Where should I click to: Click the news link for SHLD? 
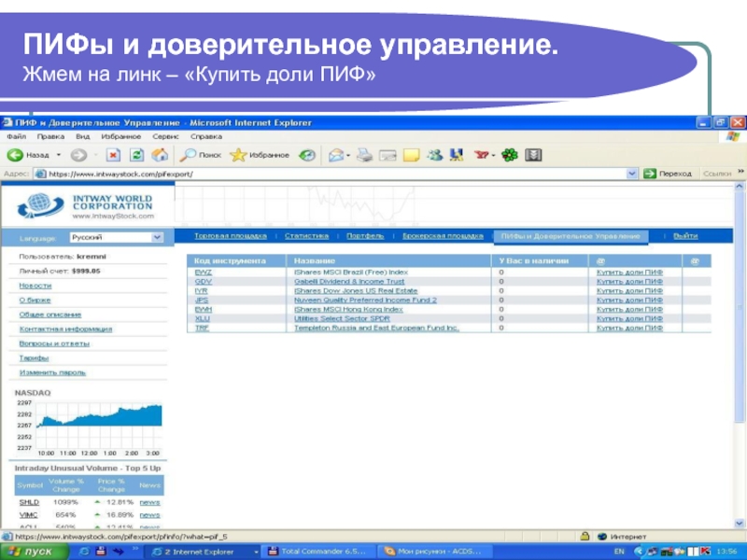[x=149, y=502]
